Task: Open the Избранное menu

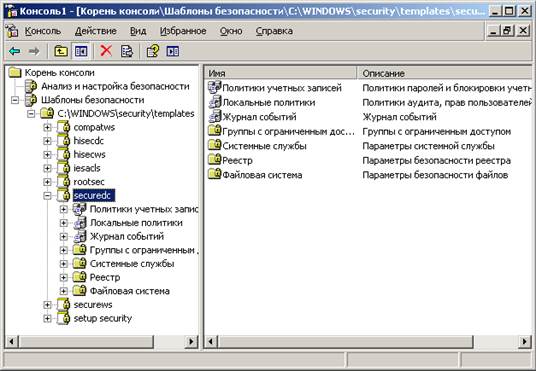Action: pyautogui.click(x=183, y=31)
